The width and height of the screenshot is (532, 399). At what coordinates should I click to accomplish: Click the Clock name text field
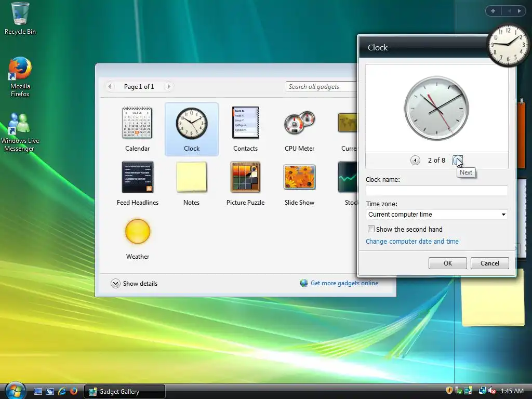point(436,190)
